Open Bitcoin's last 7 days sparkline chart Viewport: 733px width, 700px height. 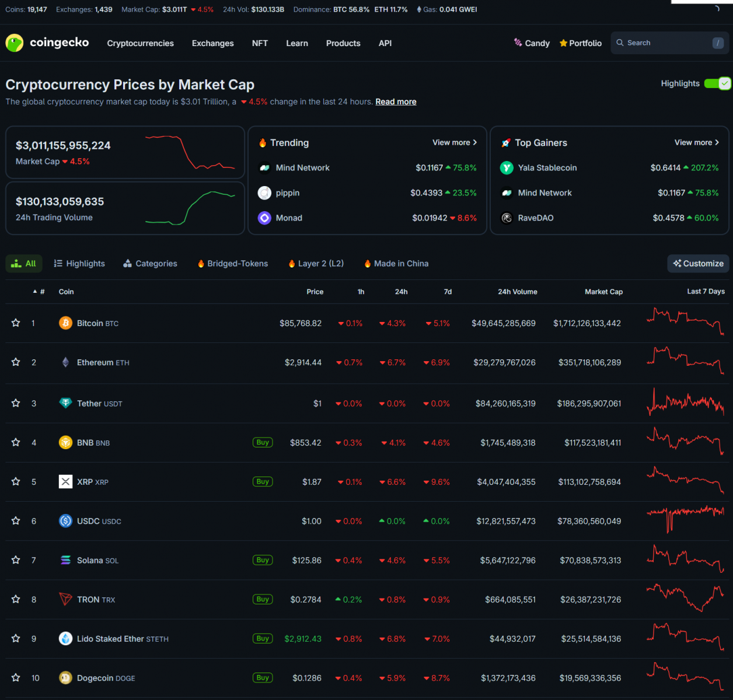(685, 322)
